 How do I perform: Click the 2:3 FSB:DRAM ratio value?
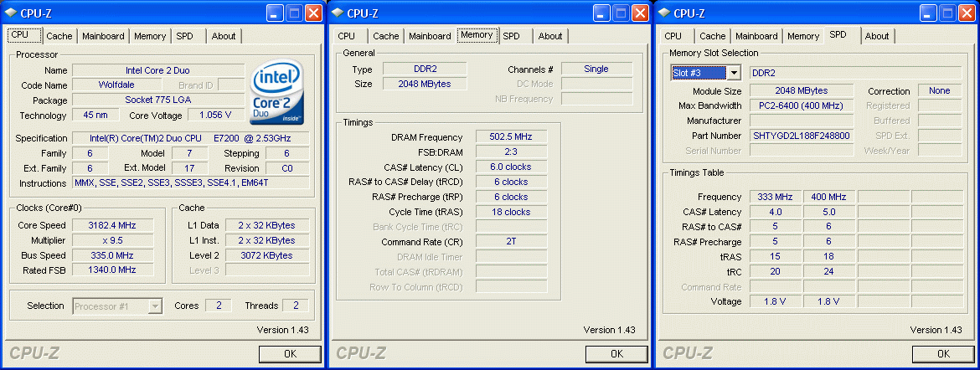[511, 152]
